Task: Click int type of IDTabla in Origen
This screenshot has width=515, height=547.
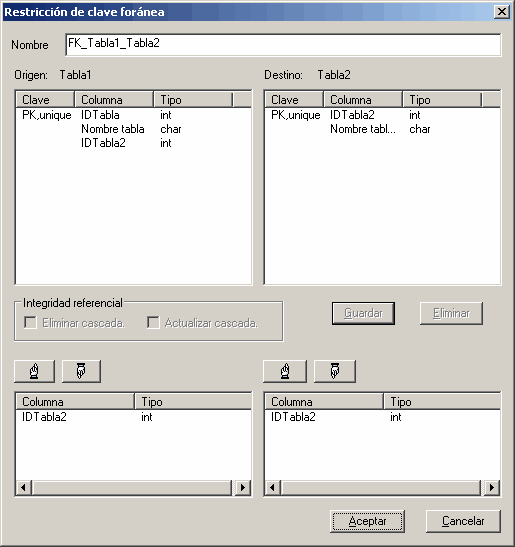Action: tap(166, 115)
